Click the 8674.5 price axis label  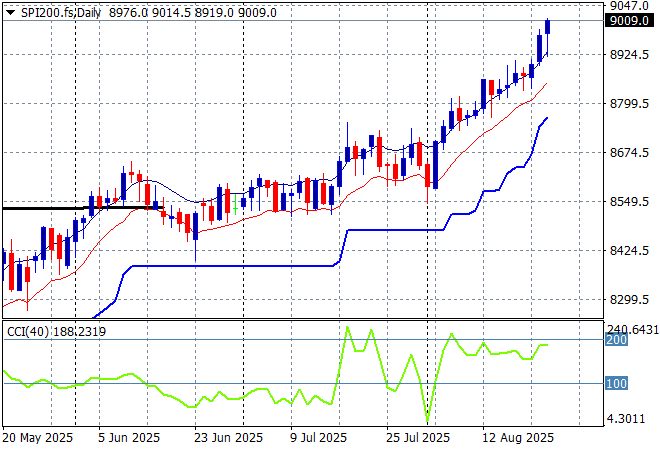click(630, 153)
